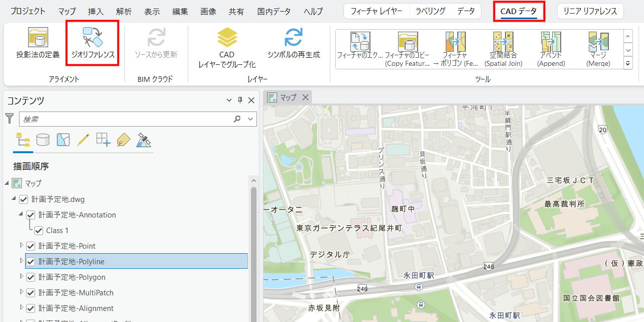Open the プロジェクト tab

click(28, 11)
